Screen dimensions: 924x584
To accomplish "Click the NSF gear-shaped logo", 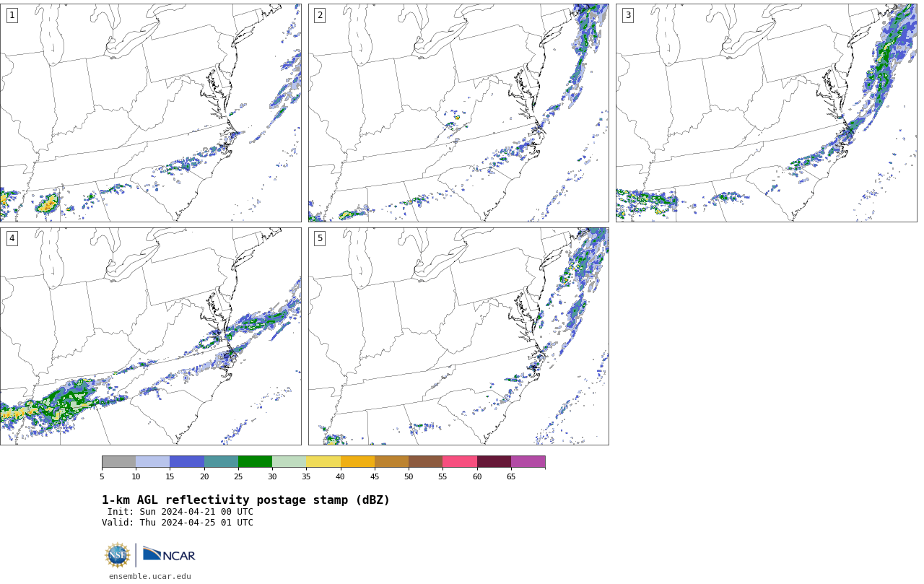I will tap(118, 555).
